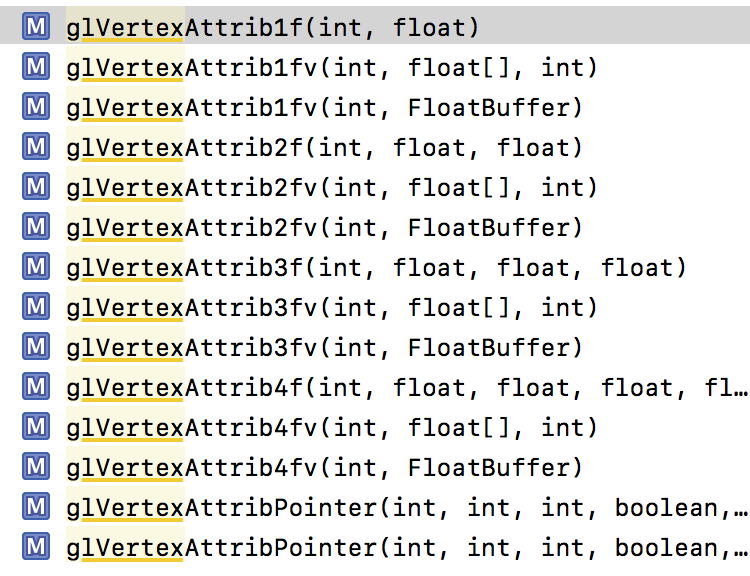Choose glVertexAttrib4fv(int, float[], int) entry
Screen dimensions: 750x576
point(331,428)
